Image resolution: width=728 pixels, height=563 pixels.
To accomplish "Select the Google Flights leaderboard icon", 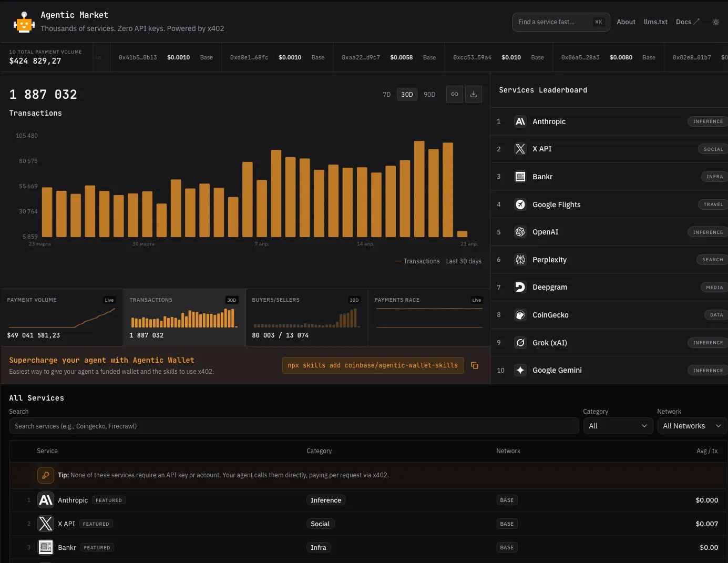I will (520, 204).
